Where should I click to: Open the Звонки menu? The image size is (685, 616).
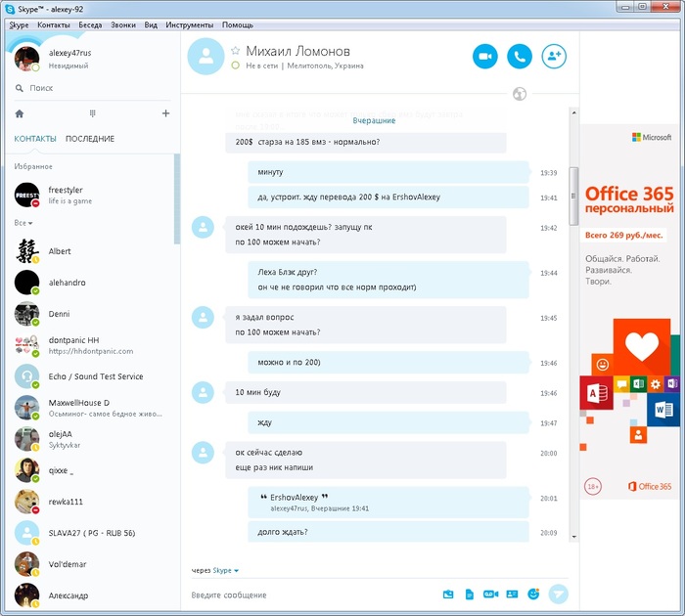[x=123, y=24]
